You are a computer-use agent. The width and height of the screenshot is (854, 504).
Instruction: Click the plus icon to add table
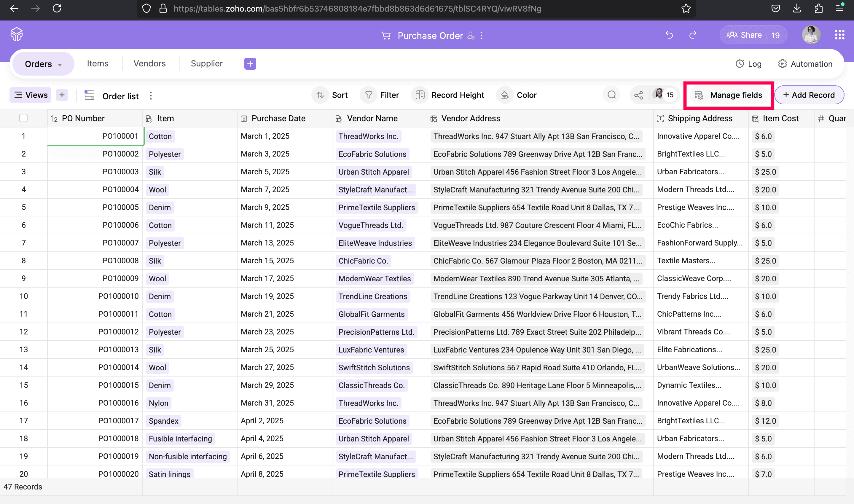click(x=250, y=63)
